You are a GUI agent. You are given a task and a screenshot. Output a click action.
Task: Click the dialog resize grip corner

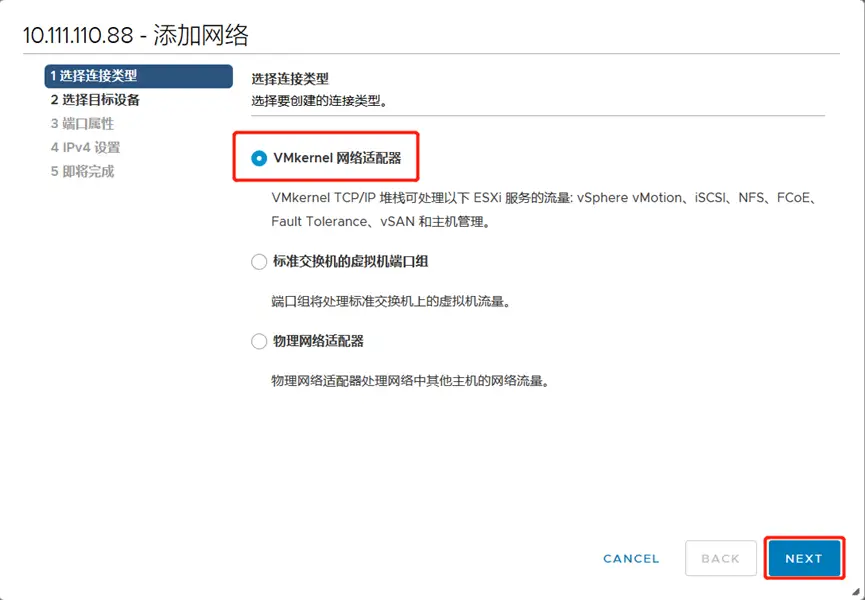(855, 591)
